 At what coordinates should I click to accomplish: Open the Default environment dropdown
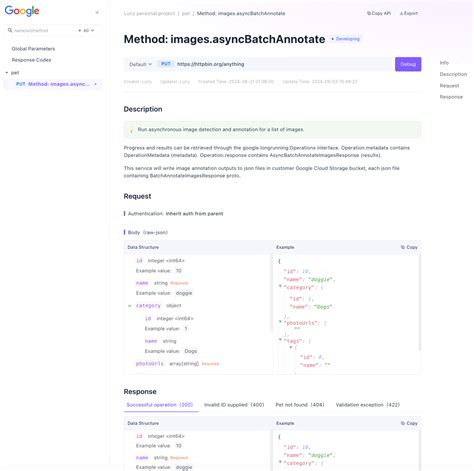click(140, 64)
